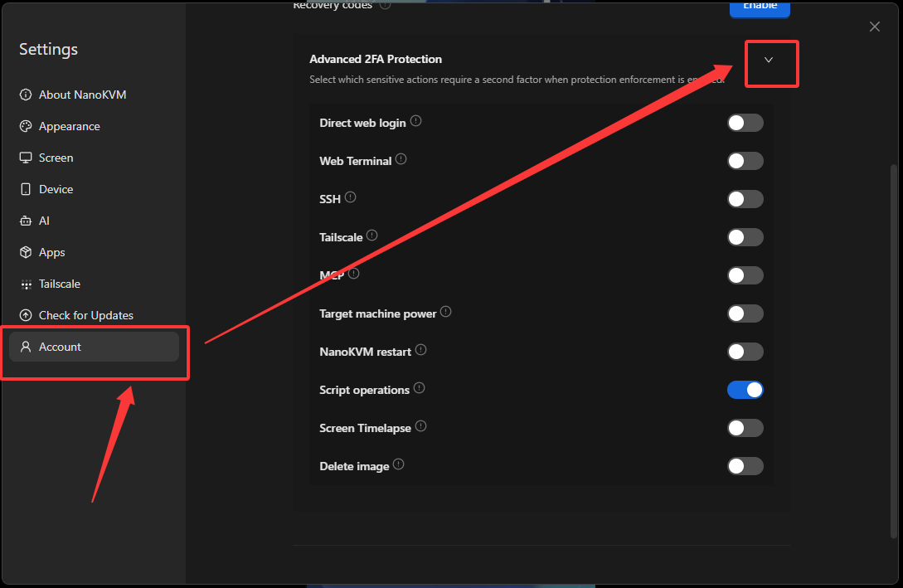903x588 pixels.
Task: Collapse Advanced 2FA Protection chevron
Action: click(x=768, y=60)
